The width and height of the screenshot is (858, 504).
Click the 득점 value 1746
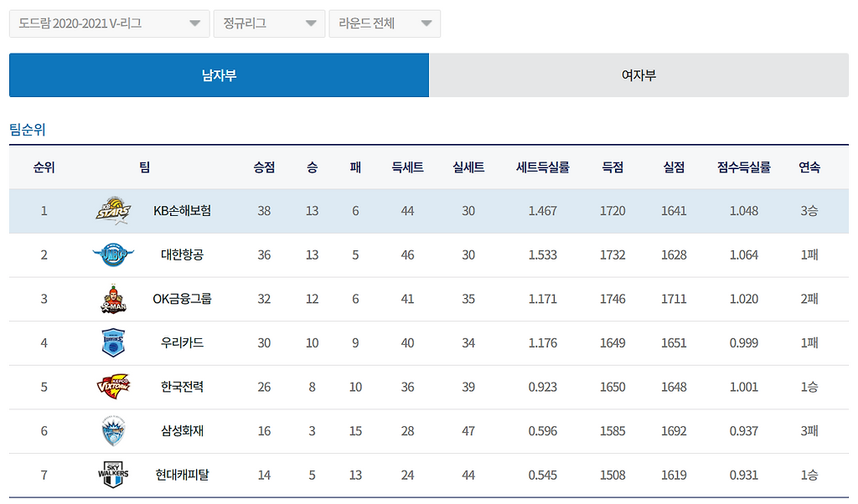point(612,299)
